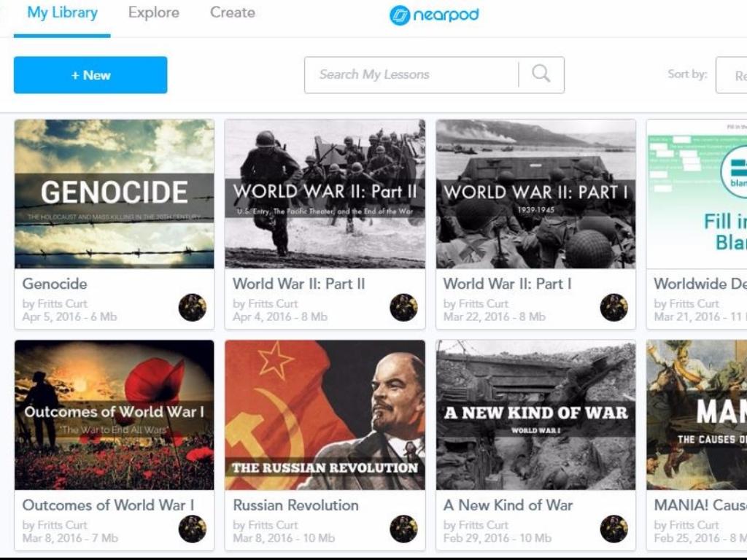The image size is (747, 560).
Task: Open the Sort by dropdown
Action: (731, 75)
